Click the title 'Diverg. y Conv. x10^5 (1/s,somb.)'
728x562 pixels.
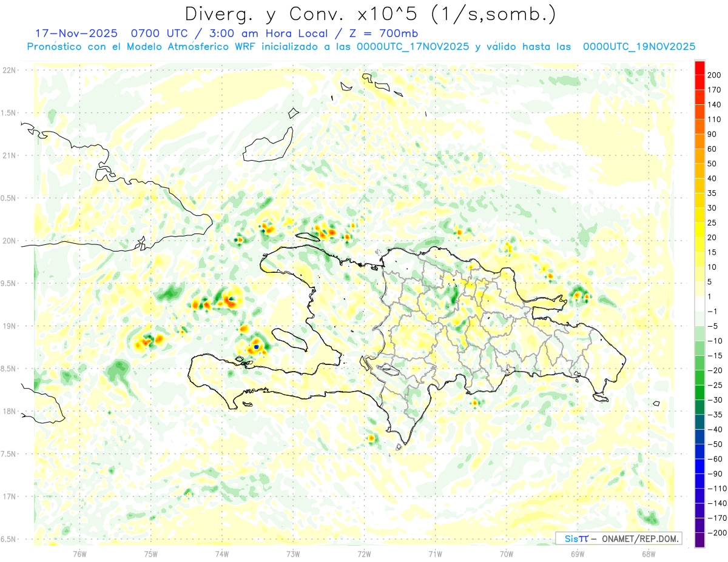point(370,14)
